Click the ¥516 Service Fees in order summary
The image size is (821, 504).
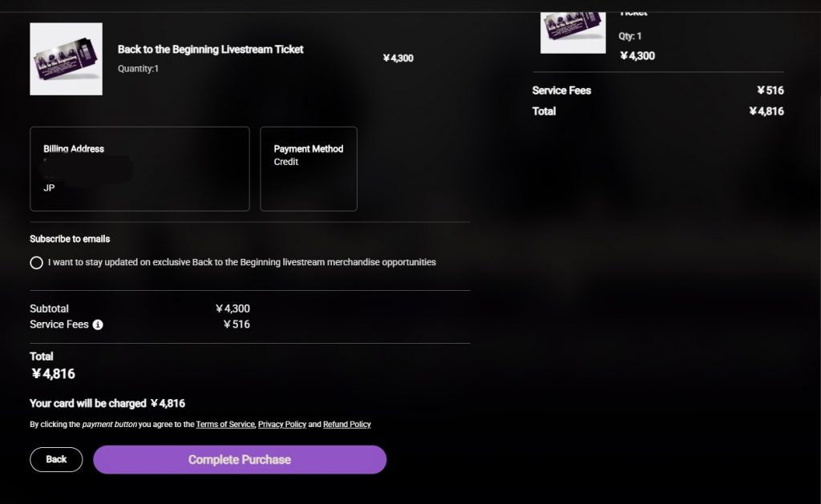[770, 91]
